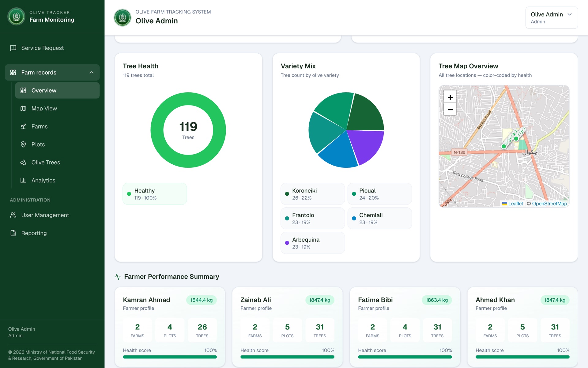Open the Analytics section
The height and width of the screenshot is (368, 588).
(x=57, y=180)
